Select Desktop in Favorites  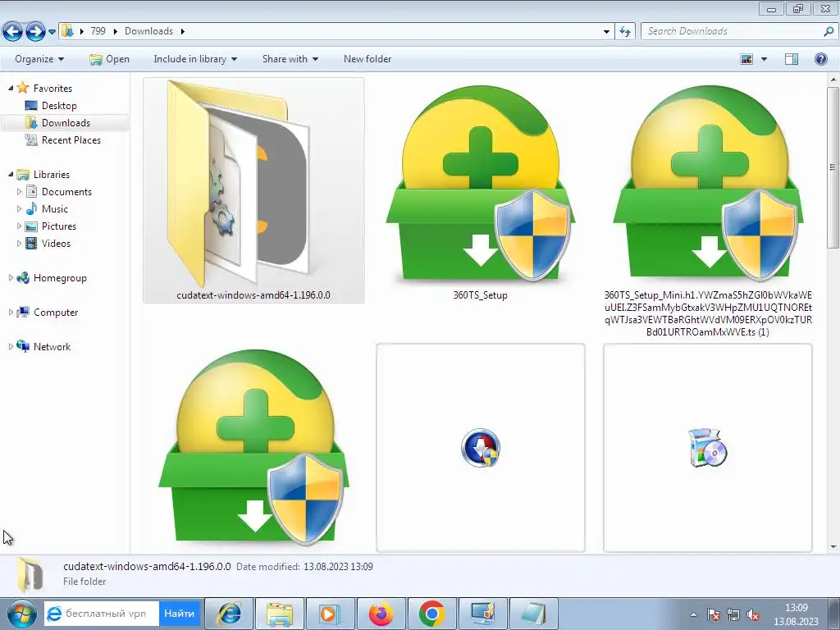pyautogui.click(x=59, y=106)
